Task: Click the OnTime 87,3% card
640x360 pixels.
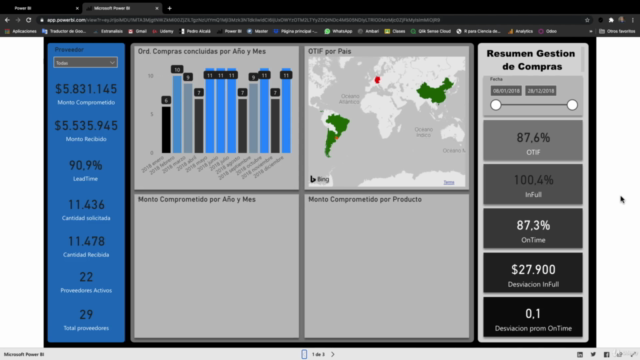Action: click(533, 229)
